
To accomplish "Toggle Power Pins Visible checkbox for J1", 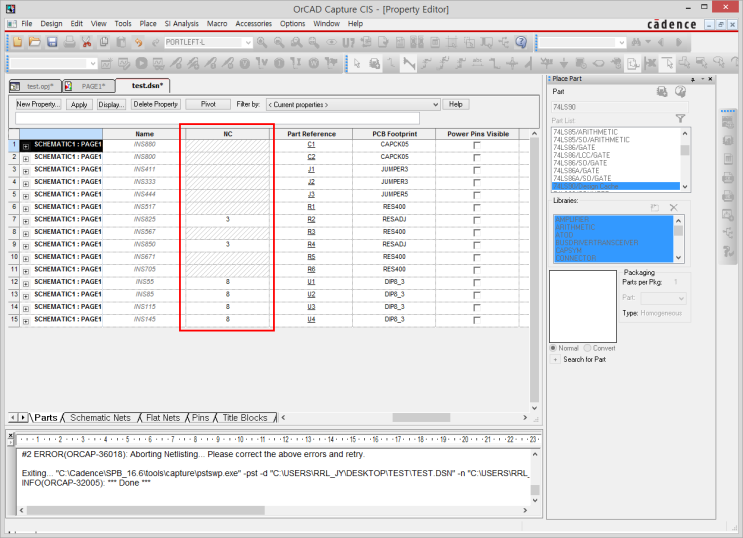I will coord(477,170).
